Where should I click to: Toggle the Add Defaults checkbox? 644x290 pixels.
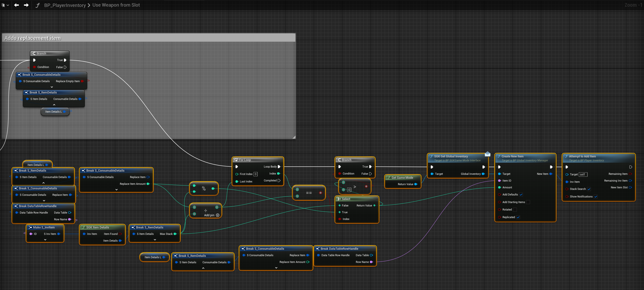[x=521, y=194]
